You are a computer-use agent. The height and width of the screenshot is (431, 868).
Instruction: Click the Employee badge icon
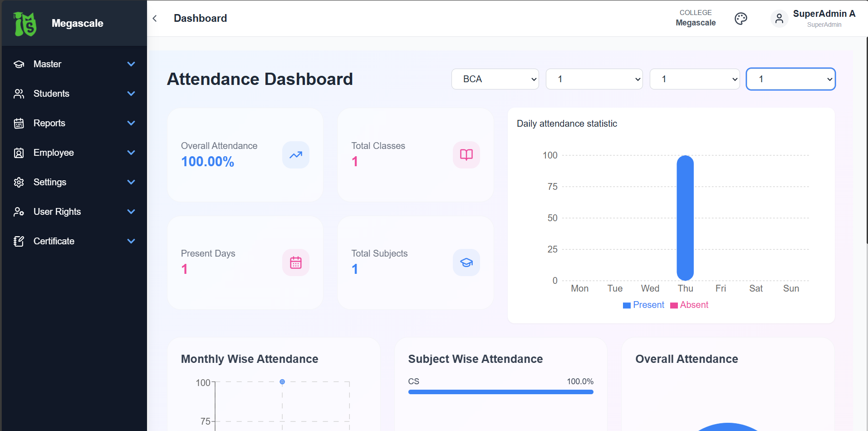19,153
